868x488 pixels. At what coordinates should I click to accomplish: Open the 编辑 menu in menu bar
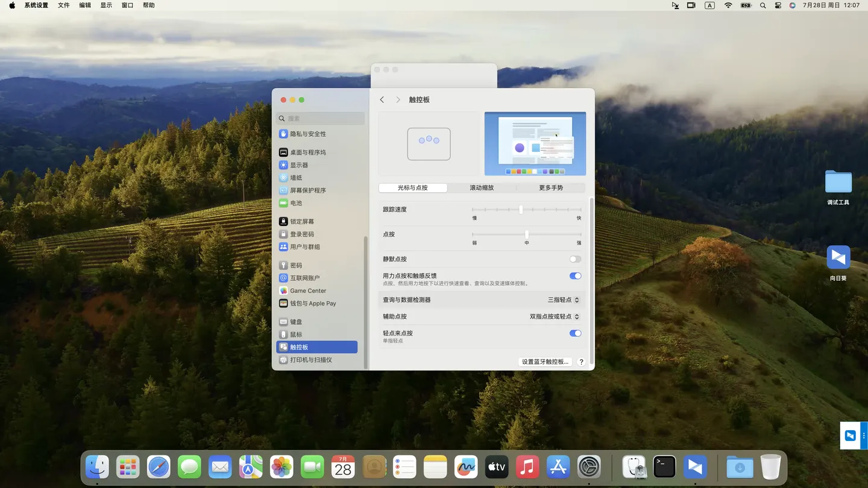coord(85,5)
